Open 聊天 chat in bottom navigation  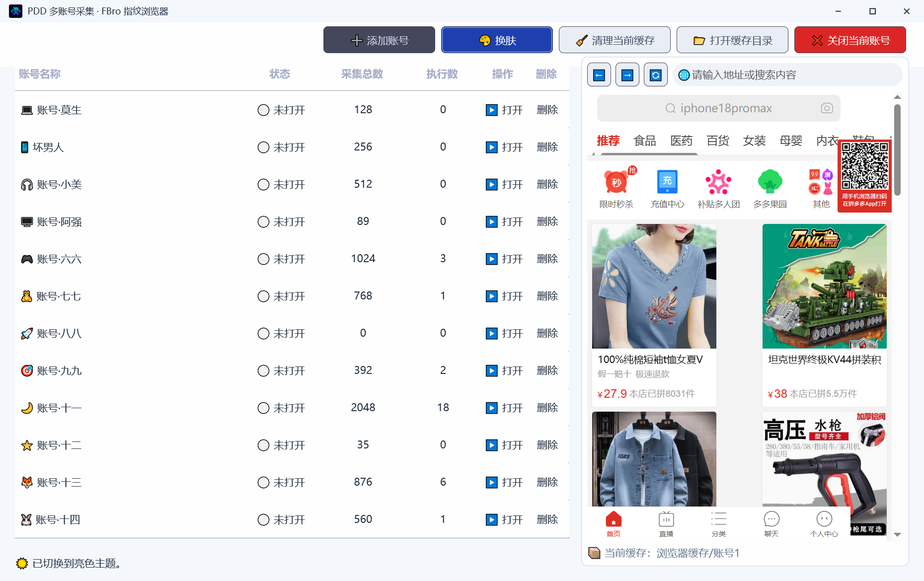point(771,524)
